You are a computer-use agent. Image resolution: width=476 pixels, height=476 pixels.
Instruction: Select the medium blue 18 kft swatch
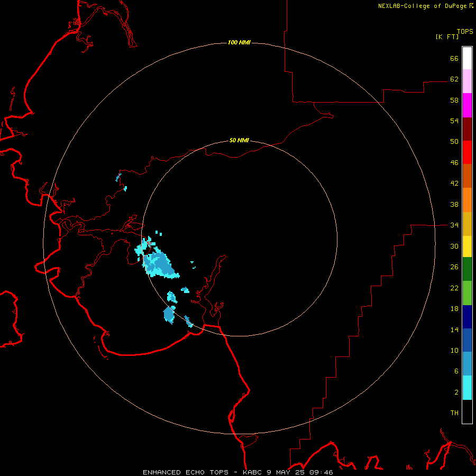tap(467, 340)
